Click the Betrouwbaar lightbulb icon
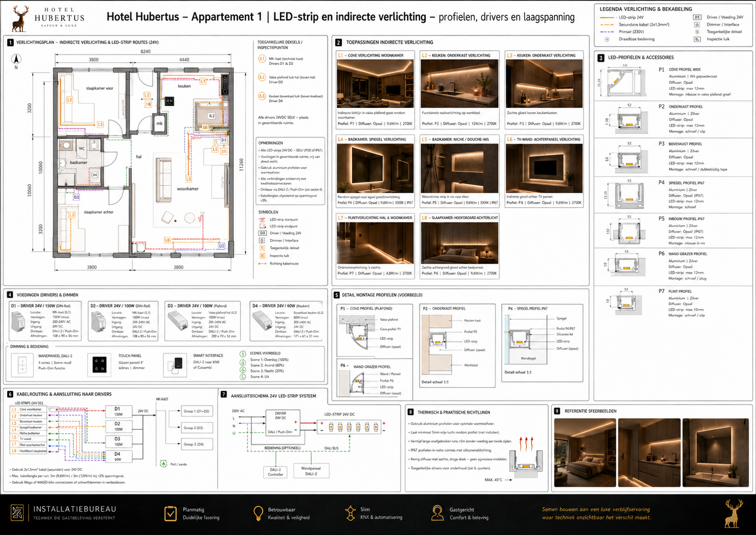The image size is (756, 535). pos(258,513)
